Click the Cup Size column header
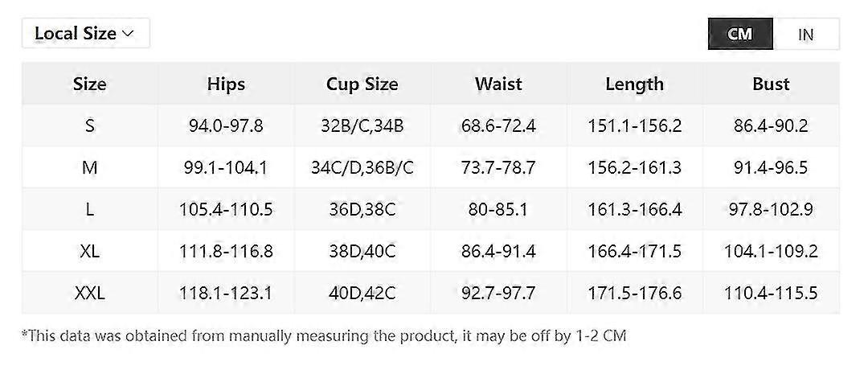The height and width of the screenshot is (374, 868). [x=362, y=84]
